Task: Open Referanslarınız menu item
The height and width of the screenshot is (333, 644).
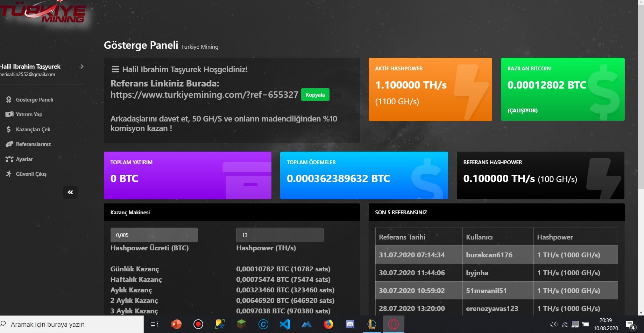Action: (33, 144)
